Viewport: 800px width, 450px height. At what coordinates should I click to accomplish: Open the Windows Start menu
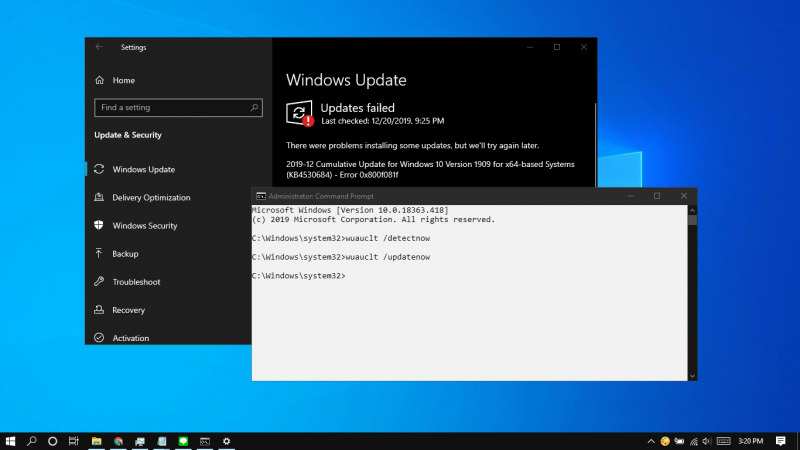[x=10, y=441]
